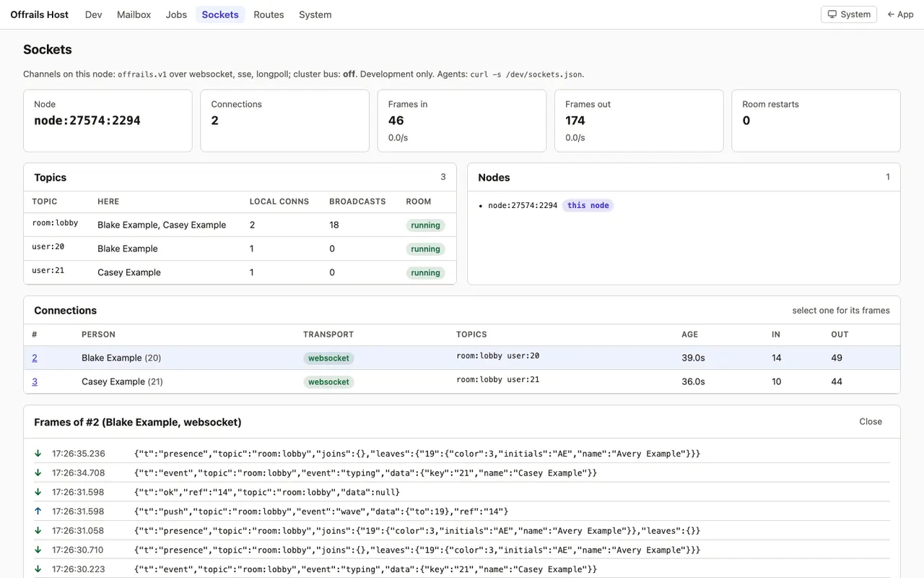Click the down-arrow icon of the "ok" ref 14 frame

[38, 492]
